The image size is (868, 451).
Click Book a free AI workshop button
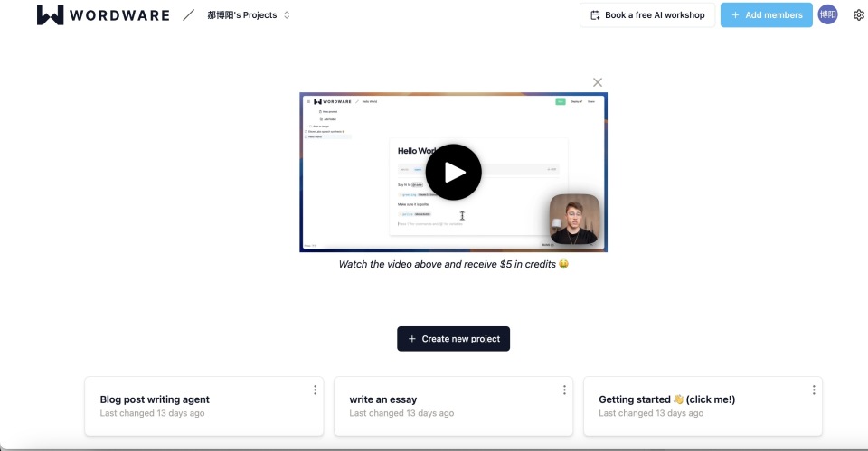[x=647, y=15]
